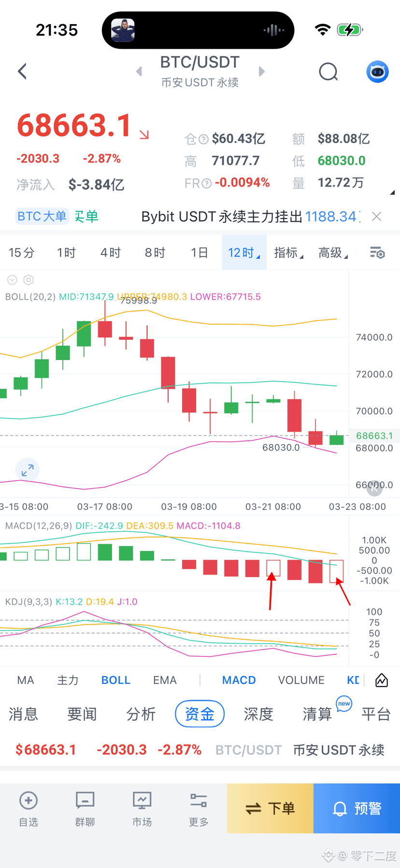Open the 更多 more options icon
The width and height of the screenshot is (400, 868).
point(199,801)
